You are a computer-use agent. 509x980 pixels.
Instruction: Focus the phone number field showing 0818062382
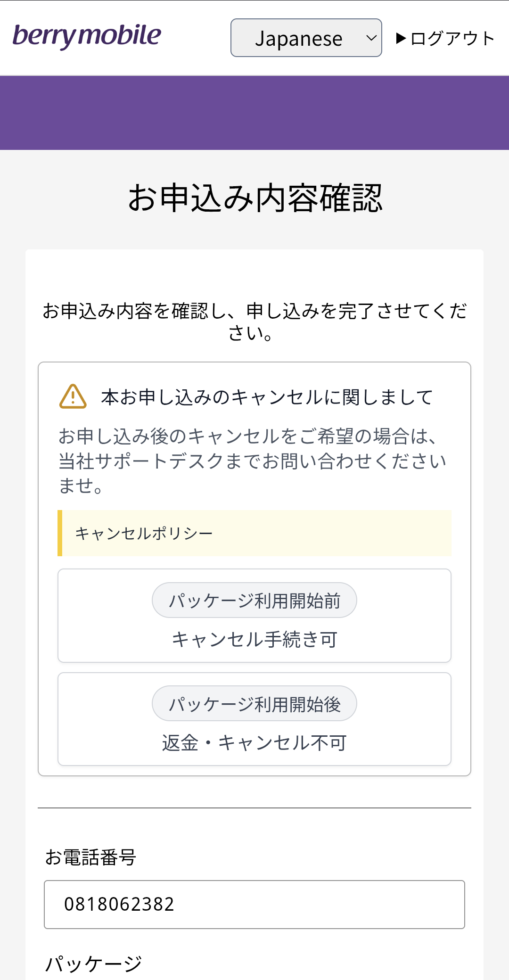pos(254,905)
